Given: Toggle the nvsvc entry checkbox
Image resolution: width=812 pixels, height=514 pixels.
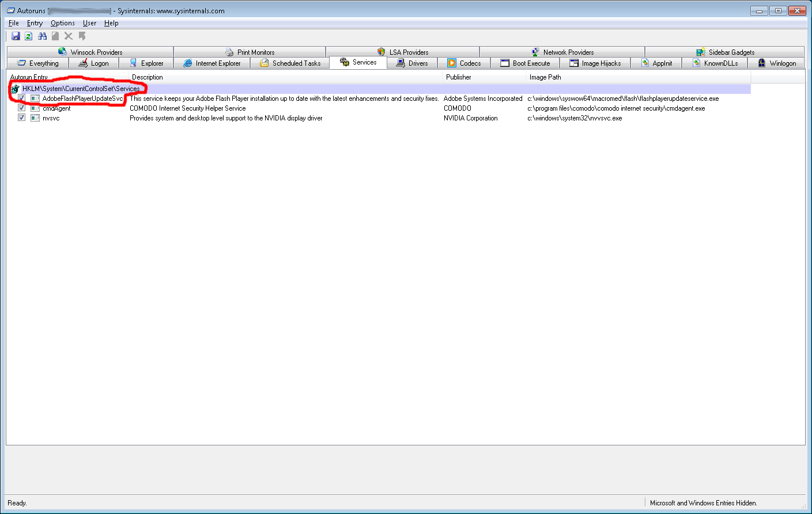Looking at the screenshot, I should (21, 118).
